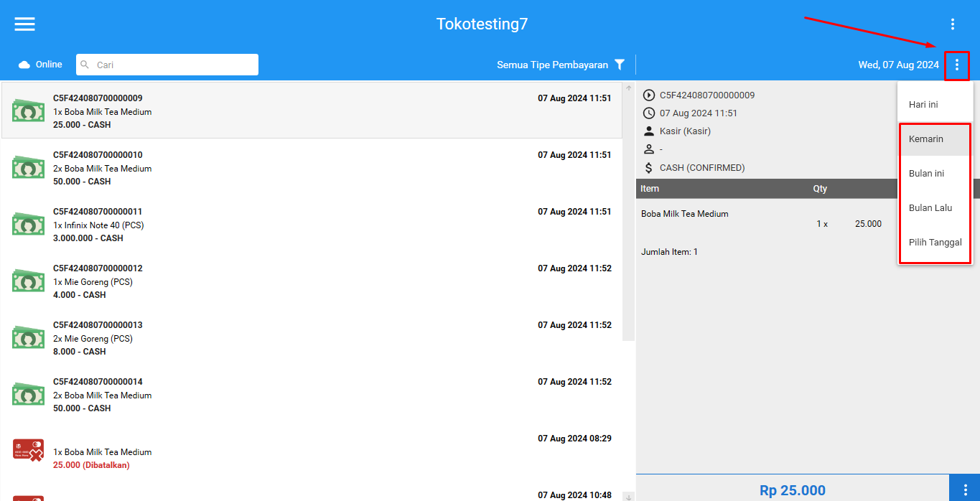Click the Qty column header
980x501 pixels.
(820, 189)
